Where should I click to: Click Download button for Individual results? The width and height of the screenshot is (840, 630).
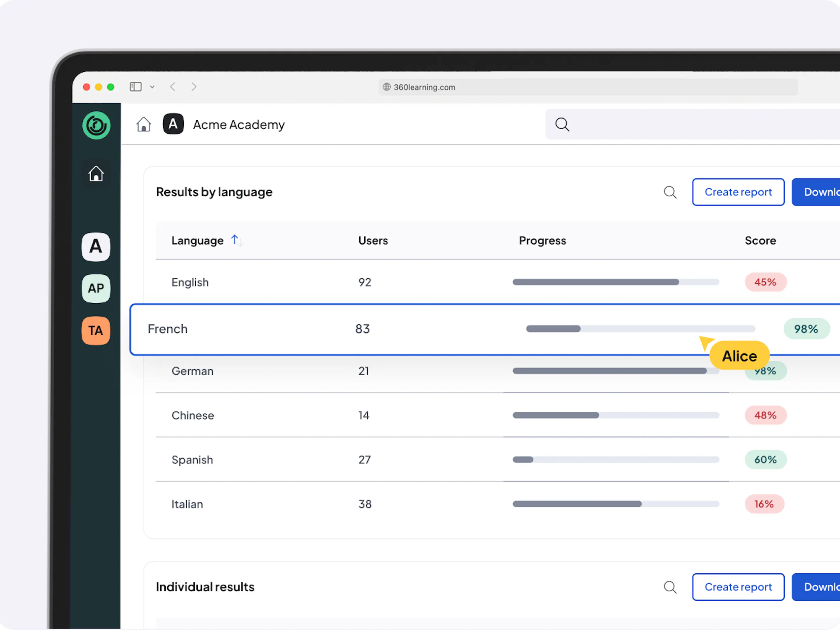pyautogui.click(x=816, y=587)
